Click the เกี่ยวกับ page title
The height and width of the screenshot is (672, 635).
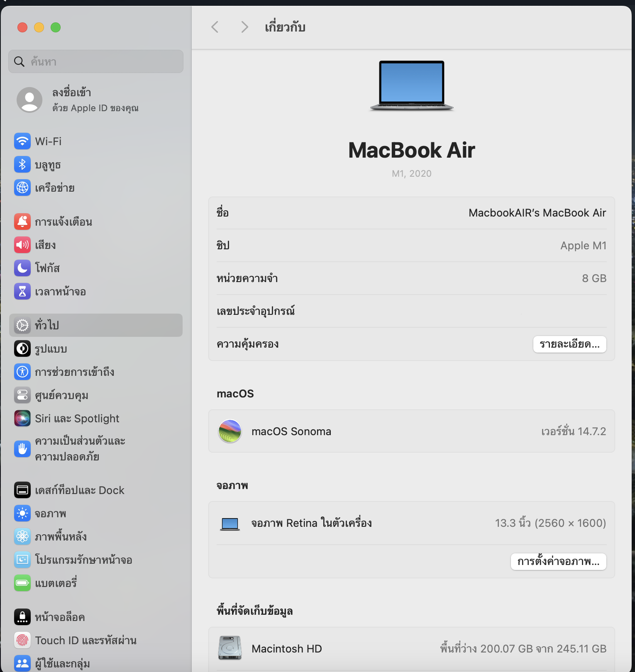click(285, 27)
